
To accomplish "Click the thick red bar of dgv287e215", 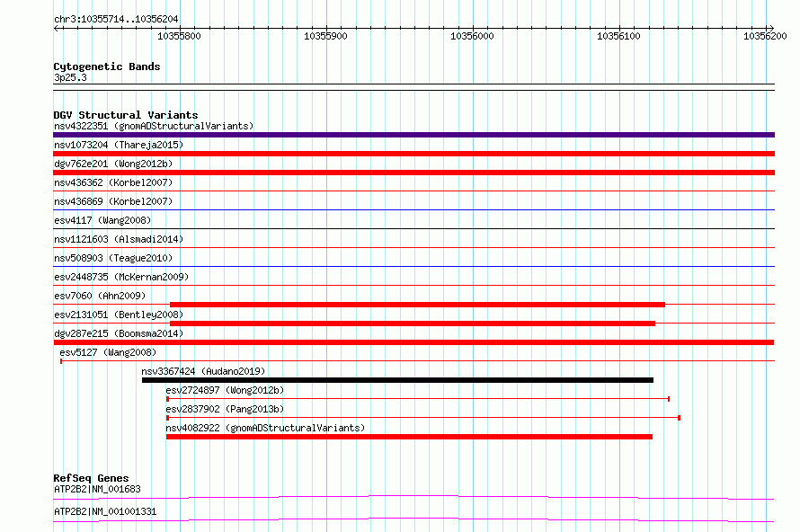I will click(413, 342).
